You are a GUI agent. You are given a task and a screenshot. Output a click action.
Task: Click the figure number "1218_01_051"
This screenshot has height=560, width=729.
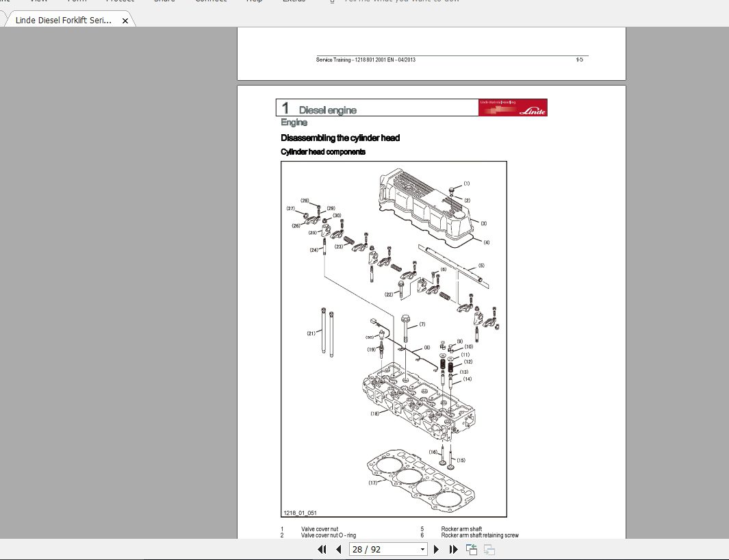300,513
